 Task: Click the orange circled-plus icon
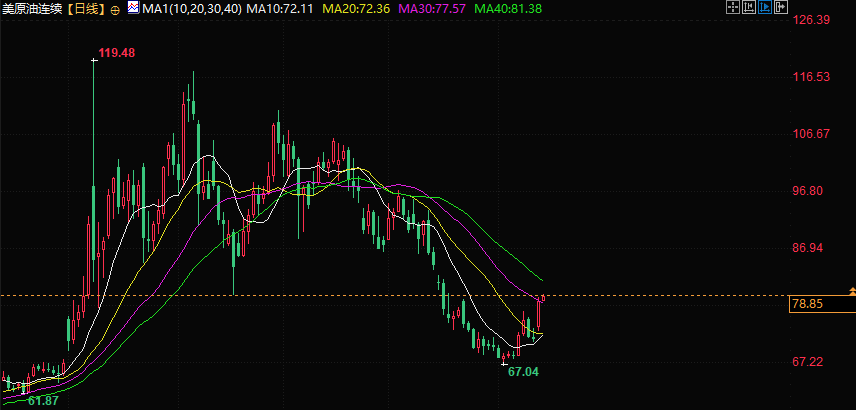coord(115,10)
